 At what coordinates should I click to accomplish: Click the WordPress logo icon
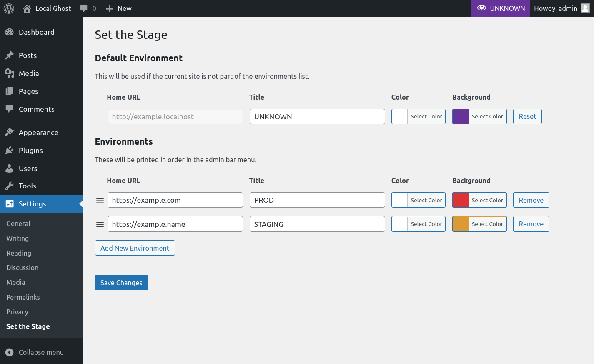[x=9, y=8]
